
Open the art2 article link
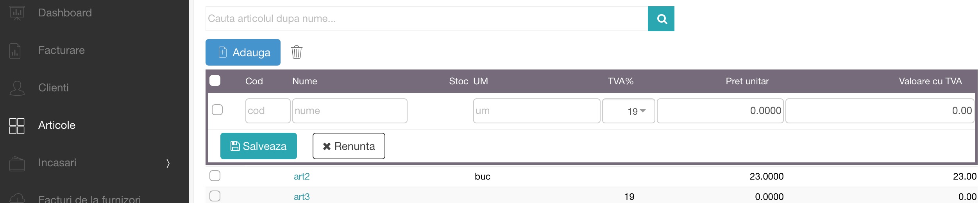coord(302,176)
